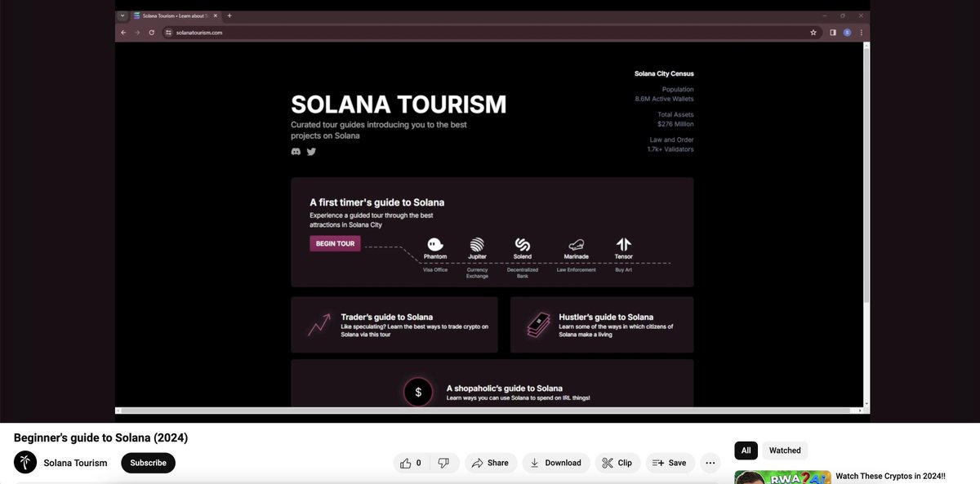Like the video with thumbs up
Screen dimensions: 980x484
pos(411,463)
